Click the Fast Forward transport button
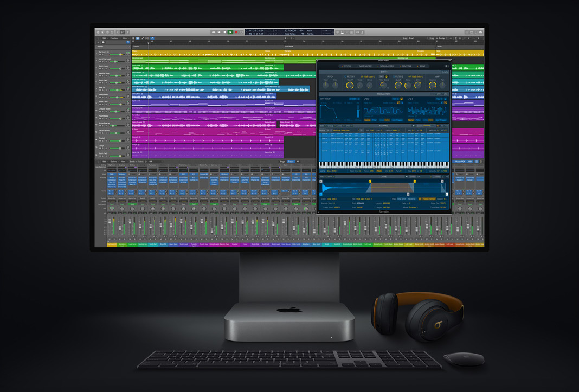579x392 pixels. click(219, 33)
